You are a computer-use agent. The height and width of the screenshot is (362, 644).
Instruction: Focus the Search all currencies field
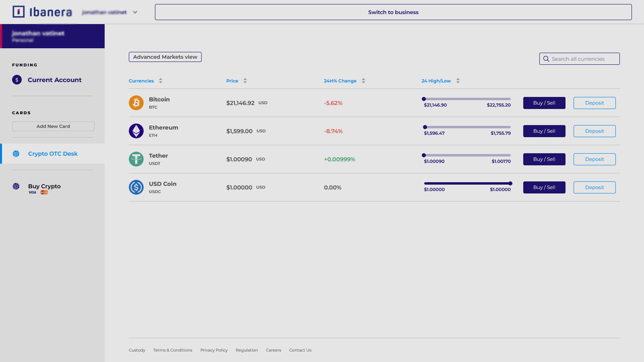580,59
